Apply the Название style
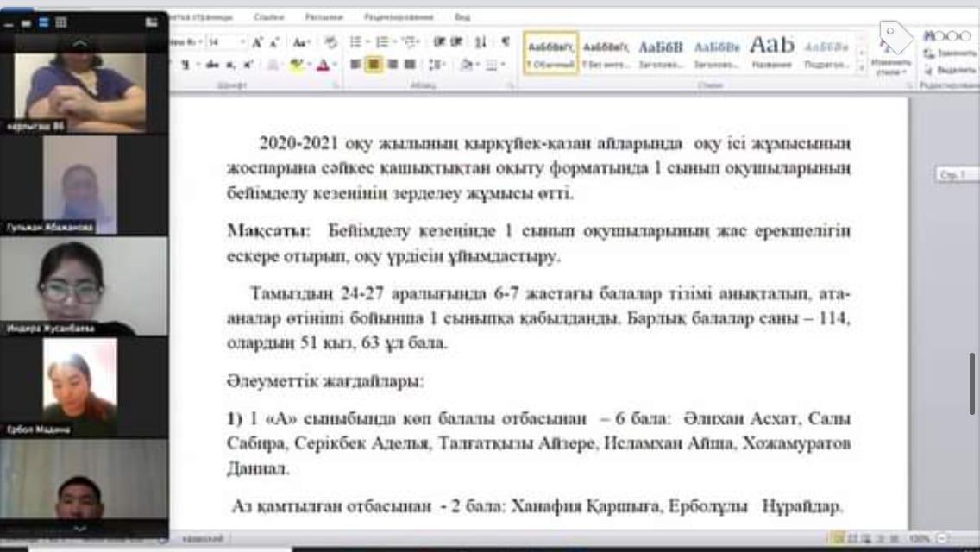The image size is (980, 552). click(770, 53)
